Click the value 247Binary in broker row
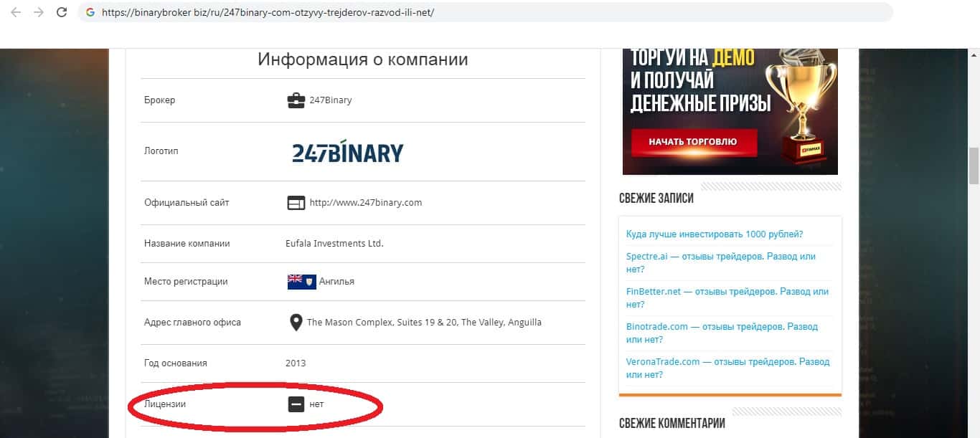Viewport: 980px width, 438px height. point(331,100)
